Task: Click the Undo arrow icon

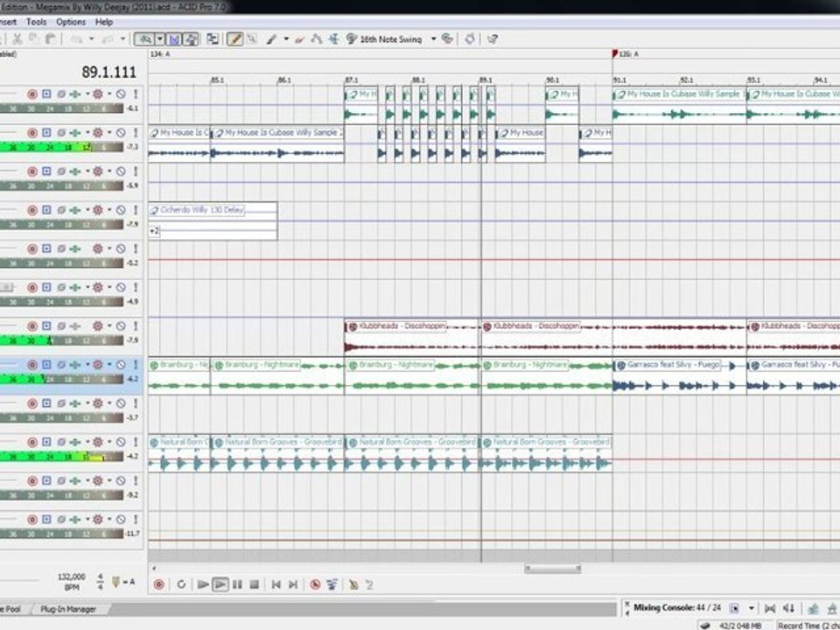Action: (x=77, y=38)
